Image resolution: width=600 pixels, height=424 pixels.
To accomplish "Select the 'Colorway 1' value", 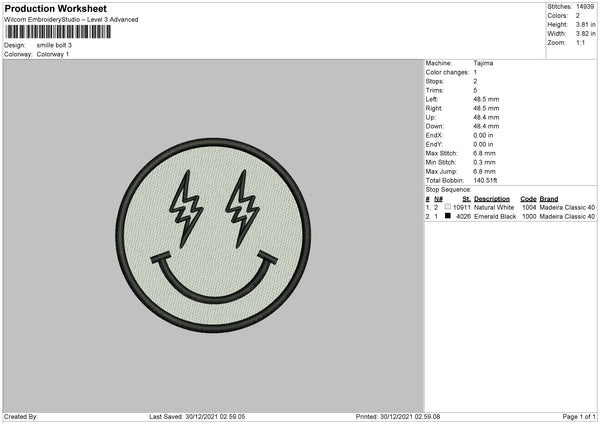I will pos(53,54).
